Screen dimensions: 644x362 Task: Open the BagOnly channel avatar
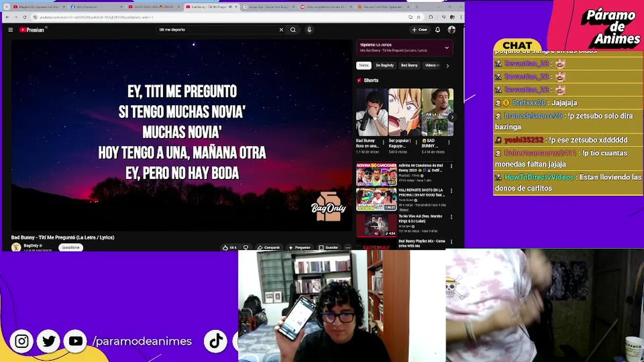(16, 247)
